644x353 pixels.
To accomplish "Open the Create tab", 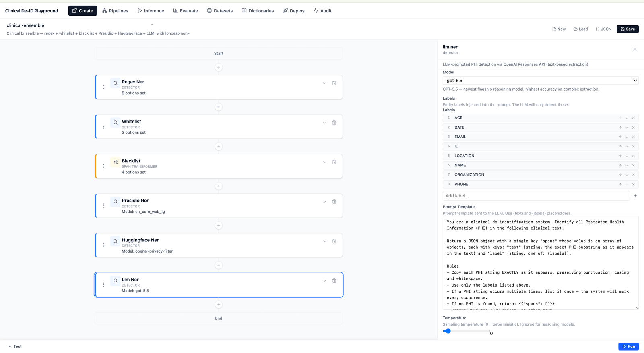I will click(83, 11).
